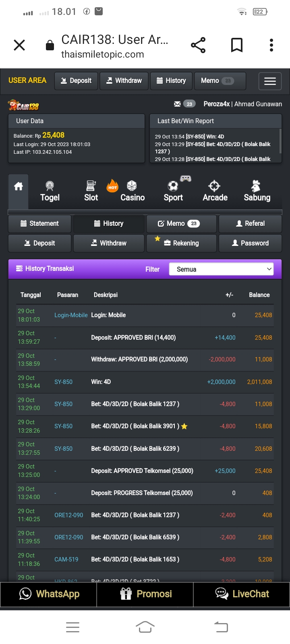Viewport: 290px width, 644px height.
Task: Open WhatsApp contact button
Action: pyautogui.click(x=48, y=594)
